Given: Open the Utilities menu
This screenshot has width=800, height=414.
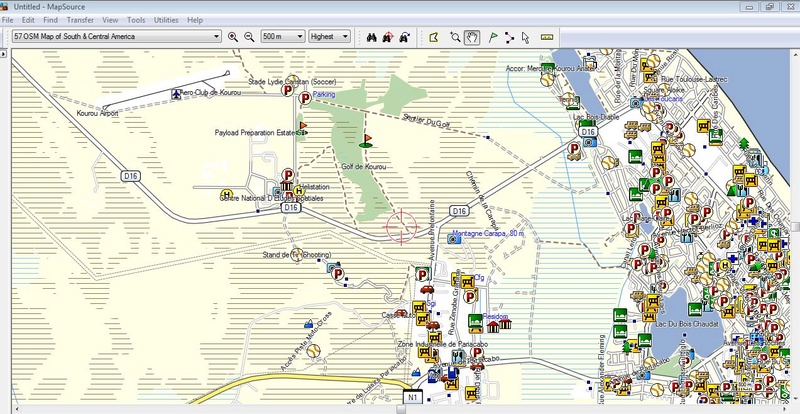Looking at the screenshot, I should [166, 20].
